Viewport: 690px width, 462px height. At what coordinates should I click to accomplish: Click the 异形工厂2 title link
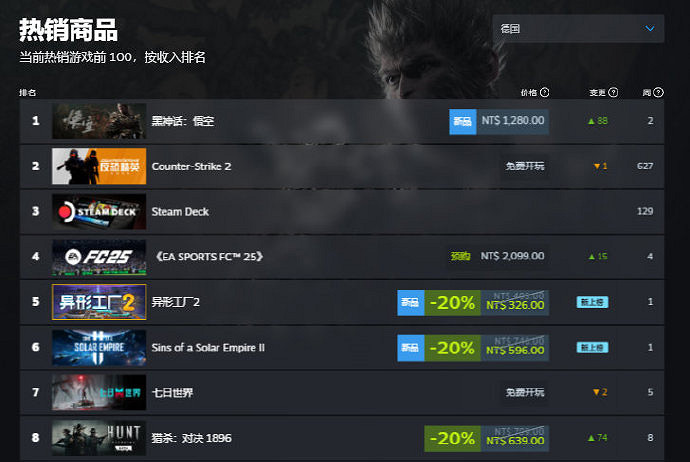point(176,302)
